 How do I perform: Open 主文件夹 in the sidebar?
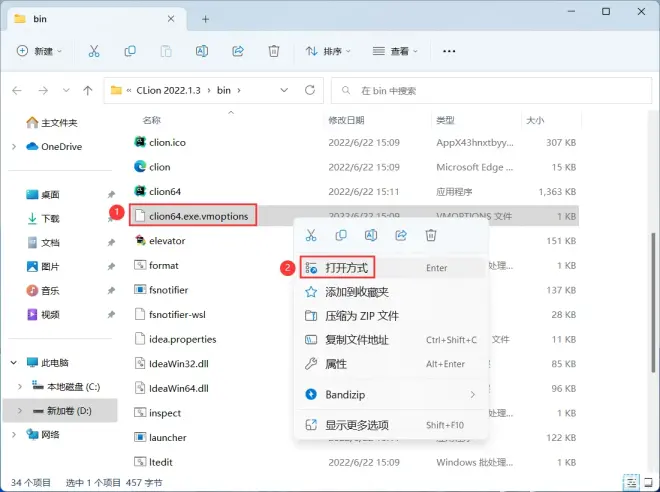pyautogui.click(x=52, y=123)
